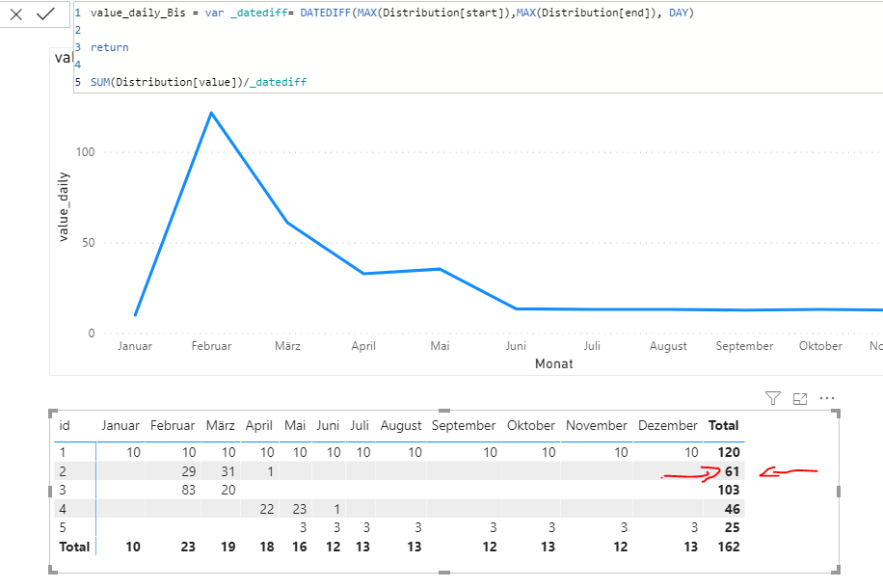Click value 20 in row 3 März
This screenshot has width=883, height=588.
click(228, 490)
